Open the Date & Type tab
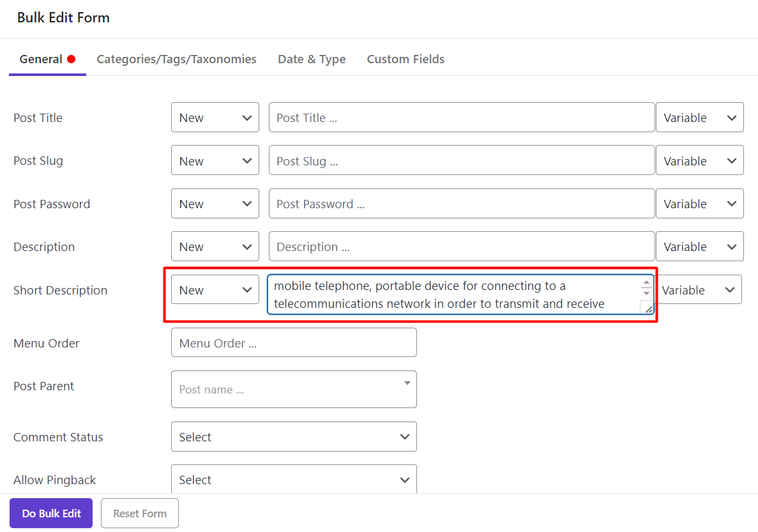 point(312,59)
